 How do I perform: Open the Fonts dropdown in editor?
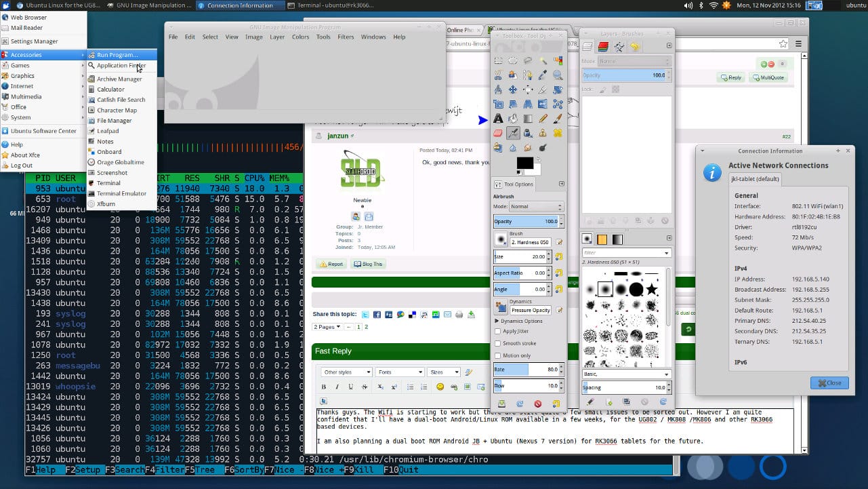(400, 372)
